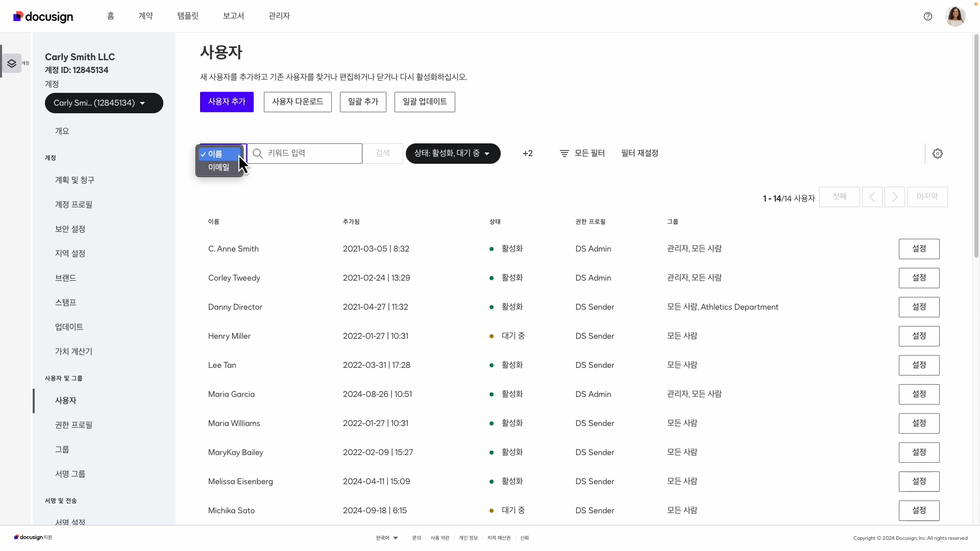Open the 상태: 활성화, 대기 중 filter dropdown

(x=453, y=154)
